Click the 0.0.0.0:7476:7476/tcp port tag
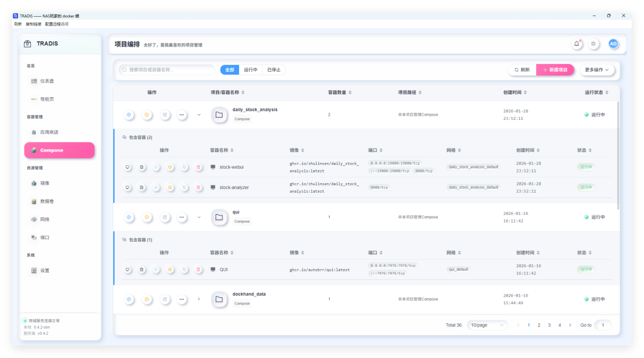644x358 pixels. [392, 266]
